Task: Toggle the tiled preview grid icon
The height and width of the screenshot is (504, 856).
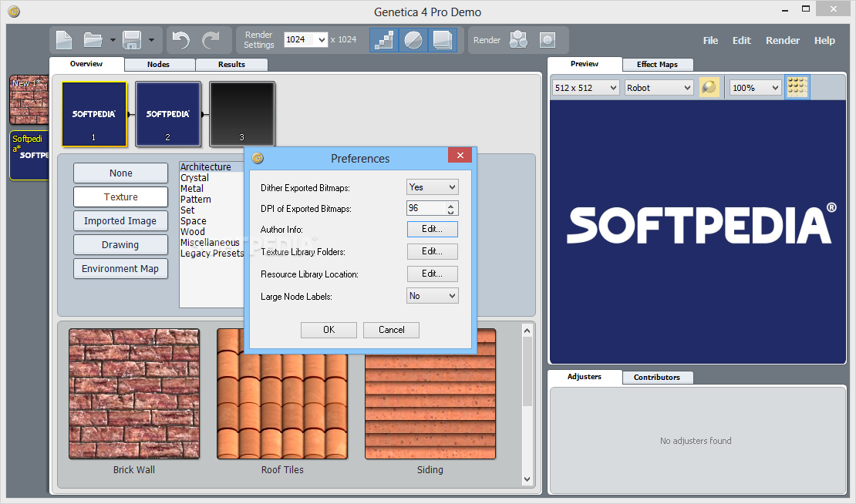Action: tap(797, 87)
